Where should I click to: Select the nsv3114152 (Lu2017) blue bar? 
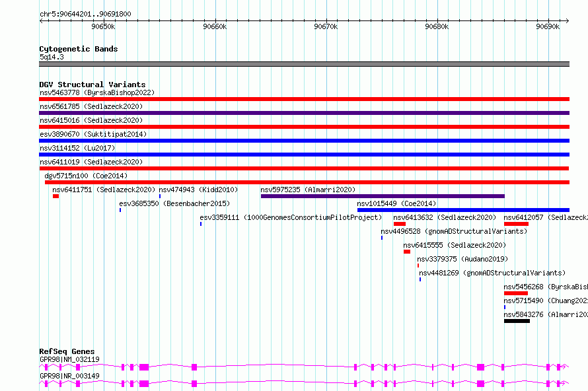304,155
